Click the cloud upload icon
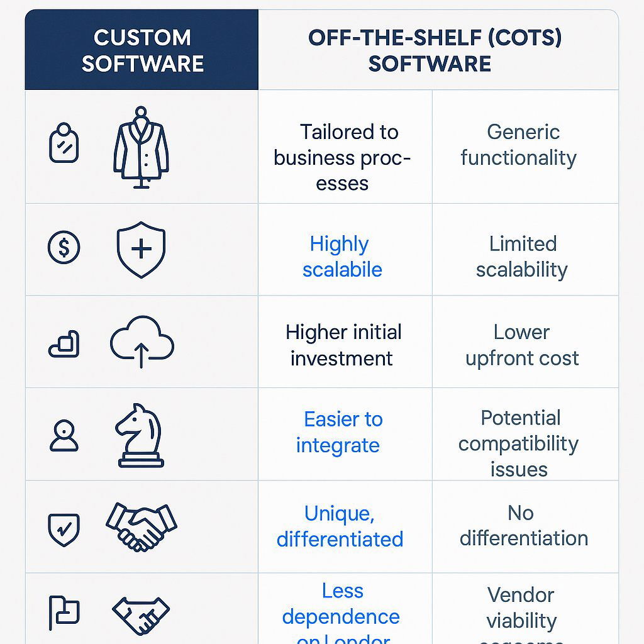The image size is (644, 644). point(142,343)
